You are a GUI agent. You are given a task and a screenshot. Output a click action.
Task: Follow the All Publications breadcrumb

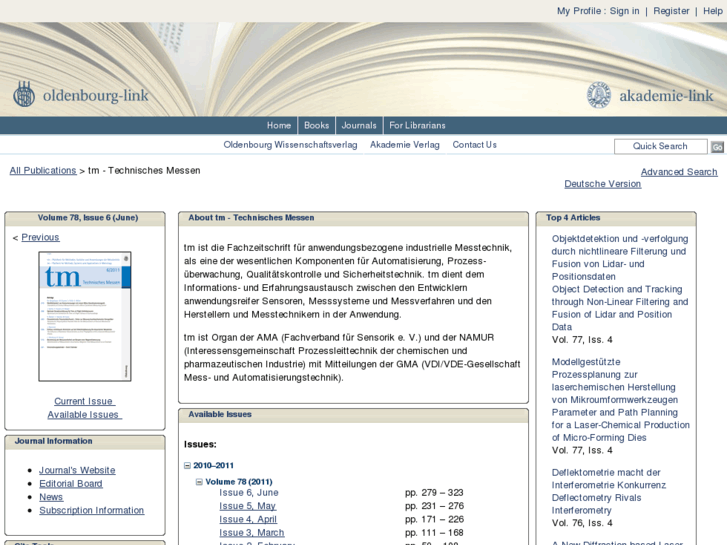(x=43, y=170)
